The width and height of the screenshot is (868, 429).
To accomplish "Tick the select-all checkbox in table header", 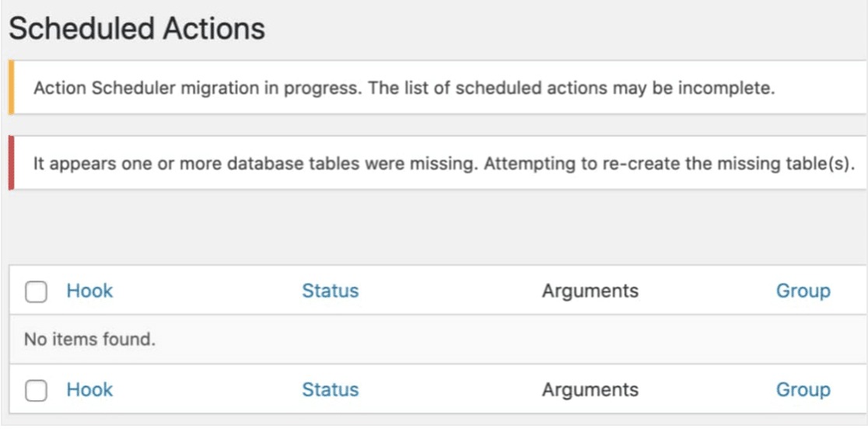I will (x=36, y=292).
